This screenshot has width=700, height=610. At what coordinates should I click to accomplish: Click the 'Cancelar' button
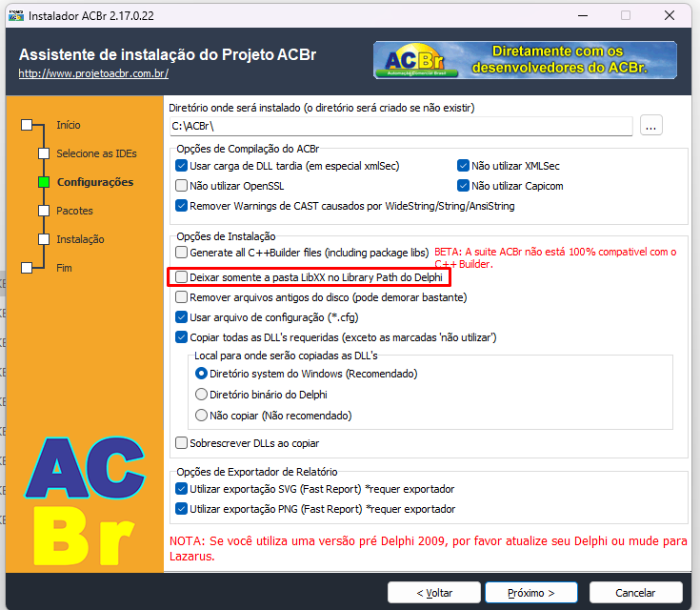635,593
